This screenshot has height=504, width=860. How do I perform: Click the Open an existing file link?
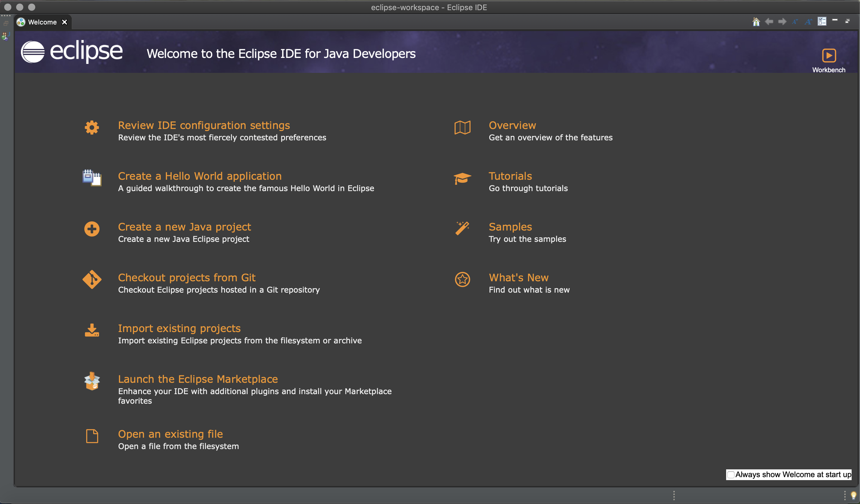[x=170, y=434]
